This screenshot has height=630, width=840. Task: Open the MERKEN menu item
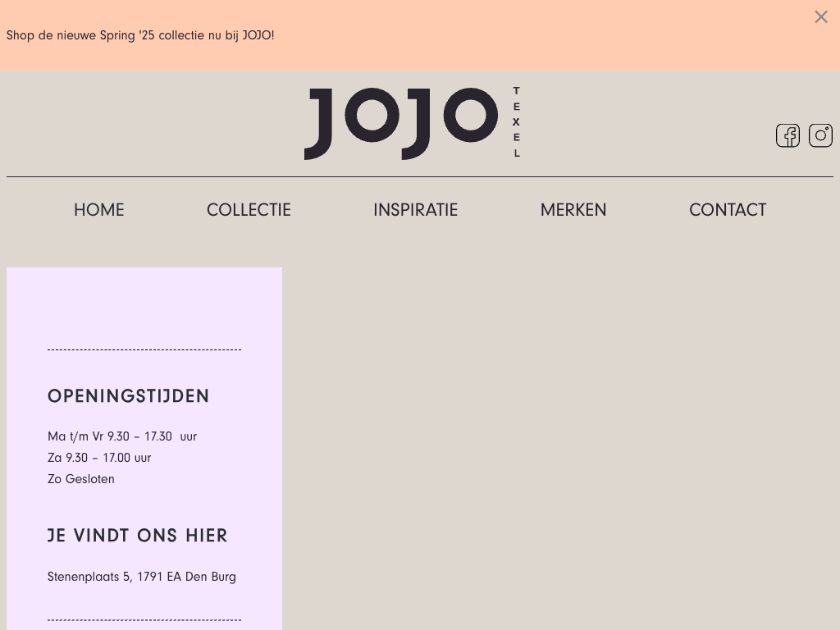(x=573, y=210)
